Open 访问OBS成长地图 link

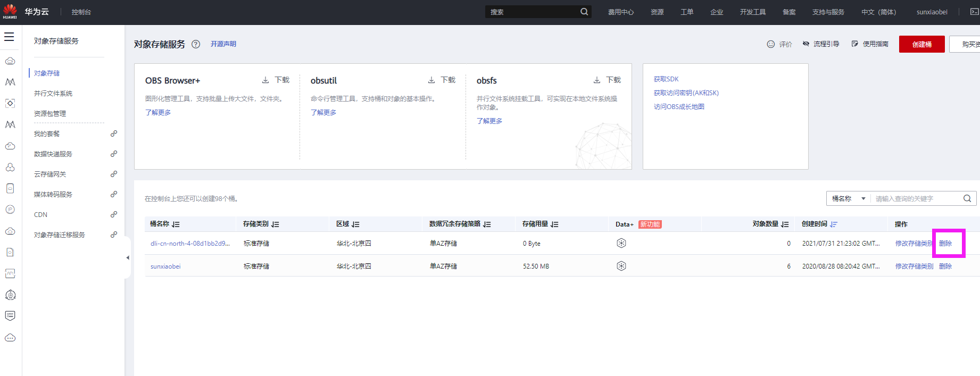click(x=679, y=106)
